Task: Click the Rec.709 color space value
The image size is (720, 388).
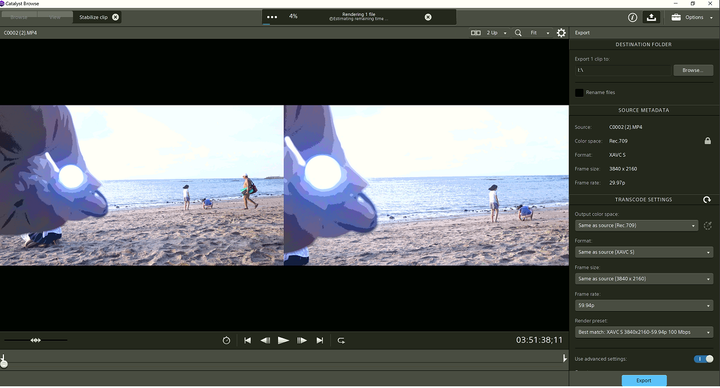Action: coord(618,141)
